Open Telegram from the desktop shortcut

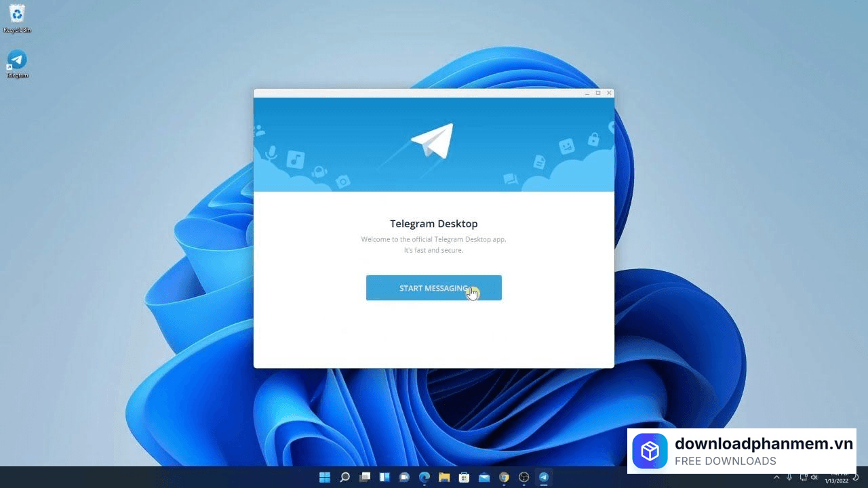tap(17, 60)
